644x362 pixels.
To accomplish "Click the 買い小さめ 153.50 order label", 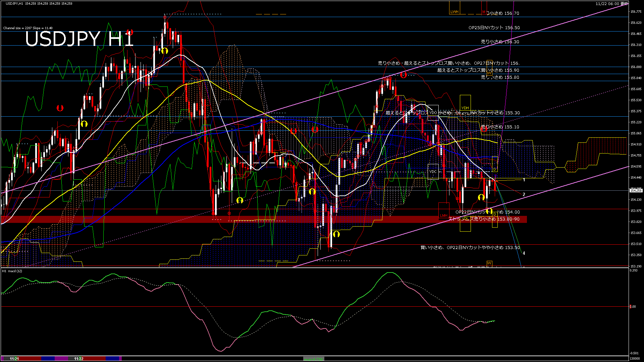I will tap(470, 248).
